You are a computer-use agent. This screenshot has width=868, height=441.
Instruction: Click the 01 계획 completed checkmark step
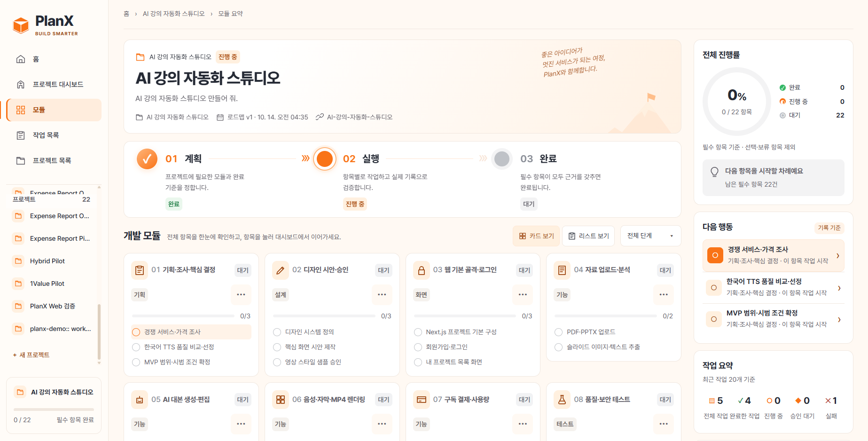point(147,159)
